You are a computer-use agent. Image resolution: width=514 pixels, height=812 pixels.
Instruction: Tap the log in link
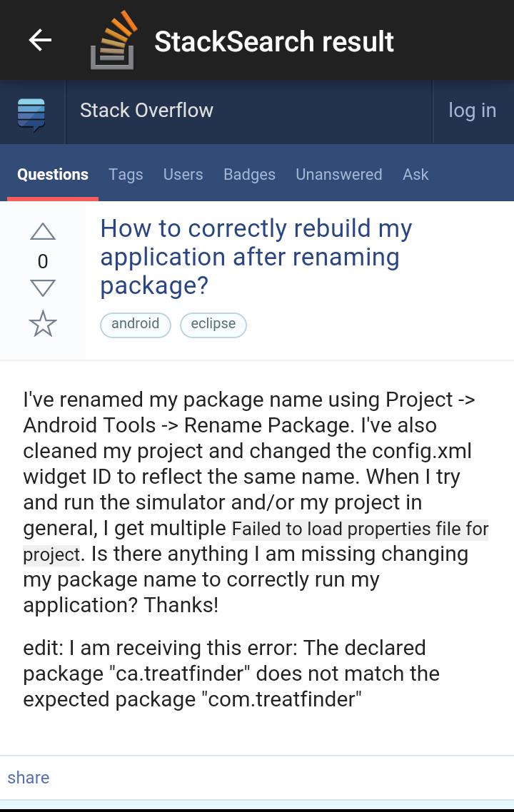(x=472, y=111)
